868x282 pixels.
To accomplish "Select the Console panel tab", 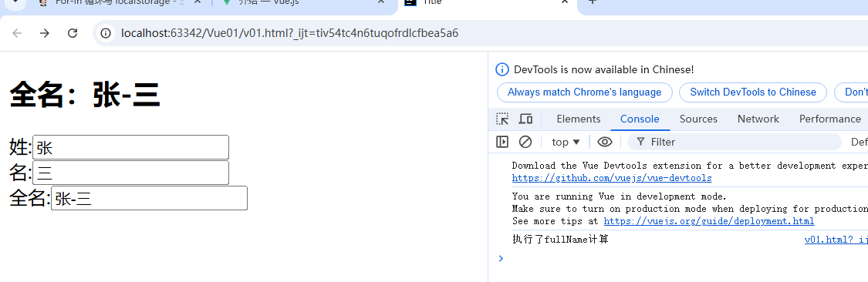I will [x=640, y=119].
